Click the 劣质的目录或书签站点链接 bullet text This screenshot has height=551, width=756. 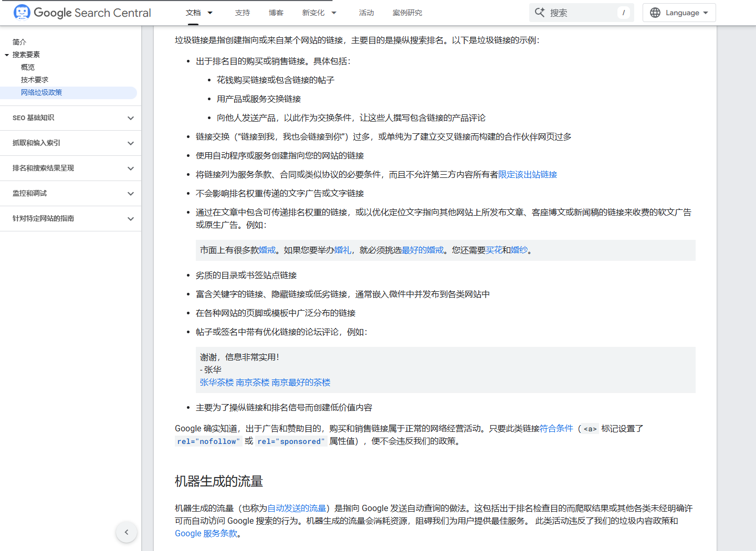tap(246, 275)
